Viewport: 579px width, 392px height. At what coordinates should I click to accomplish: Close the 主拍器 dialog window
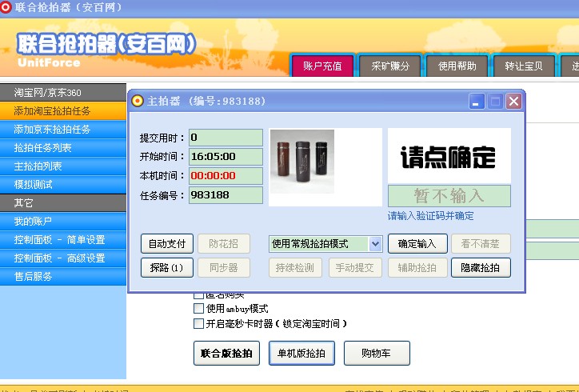tap(513, 101)
